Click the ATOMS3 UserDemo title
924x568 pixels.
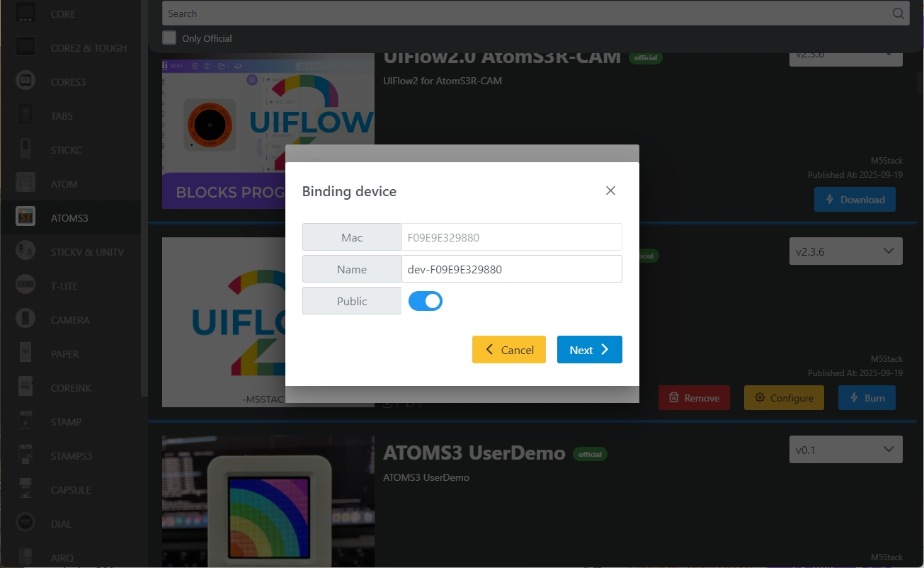point(474,453)
